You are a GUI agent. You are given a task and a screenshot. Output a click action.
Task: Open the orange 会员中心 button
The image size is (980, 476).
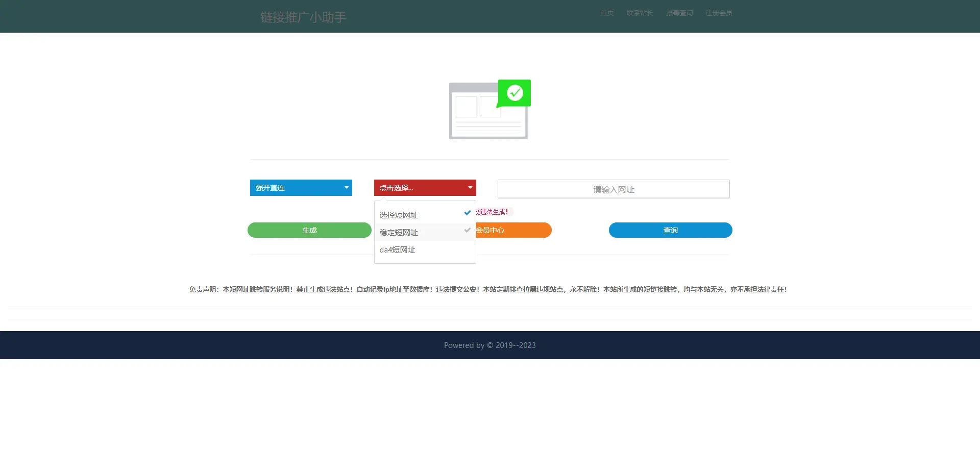tap(513, 230)
